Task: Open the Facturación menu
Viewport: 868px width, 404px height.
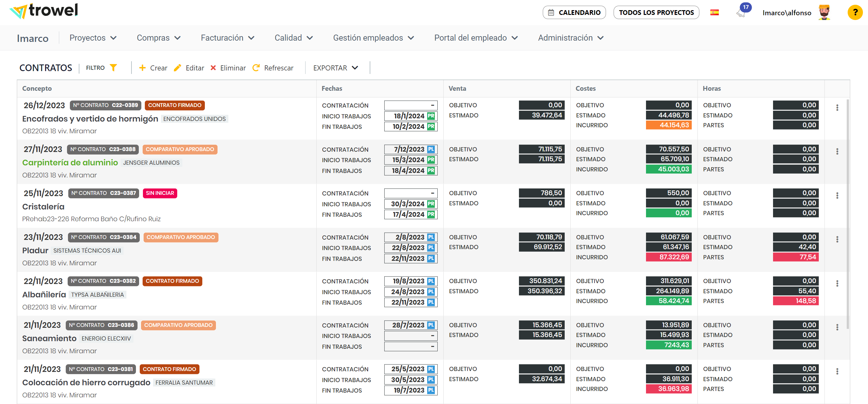Action: (227, 38)
